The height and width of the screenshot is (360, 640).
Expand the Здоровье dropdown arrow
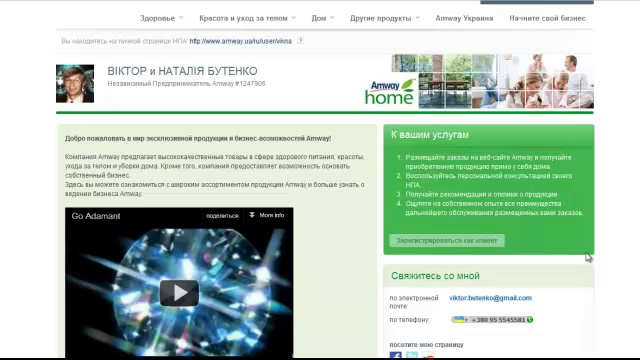(x=181, y=18)
